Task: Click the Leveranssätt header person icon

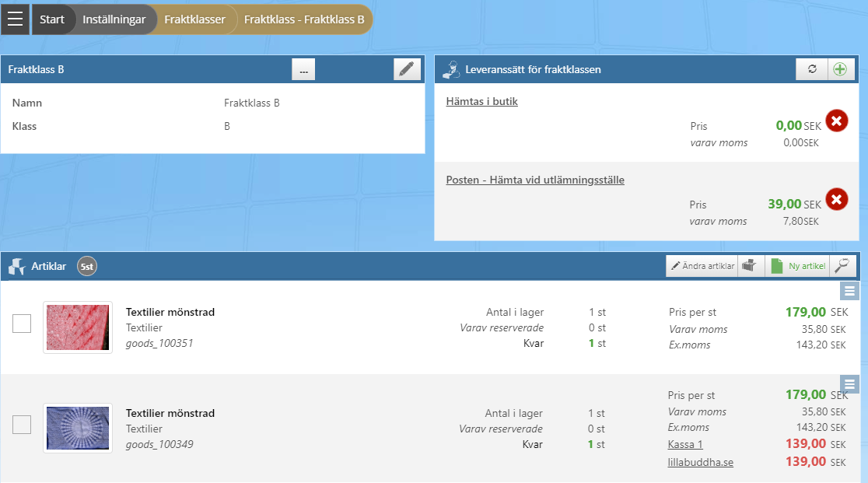Action: (451, 70)
